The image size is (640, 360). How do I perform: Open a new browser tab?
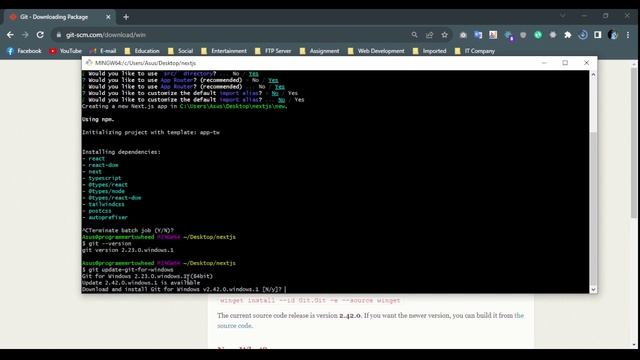pyautogui.click(x=126, y=17)
